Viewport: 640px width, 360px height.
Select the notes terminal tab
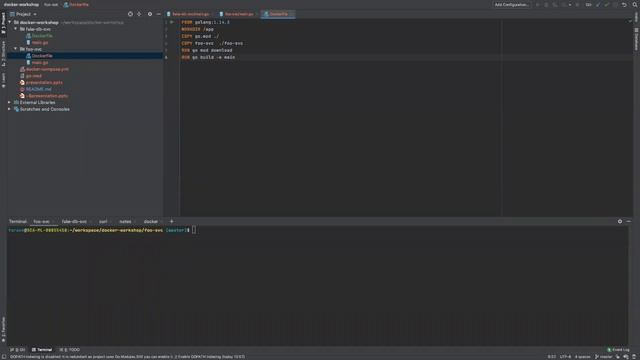(x=125, y=221)
